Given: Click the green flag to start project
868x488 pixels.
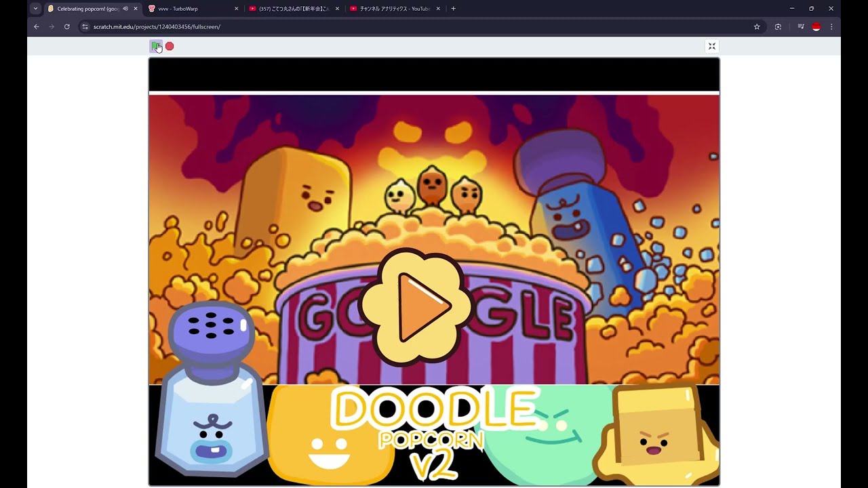Looking at the screenshot, I should pos(156,46).
